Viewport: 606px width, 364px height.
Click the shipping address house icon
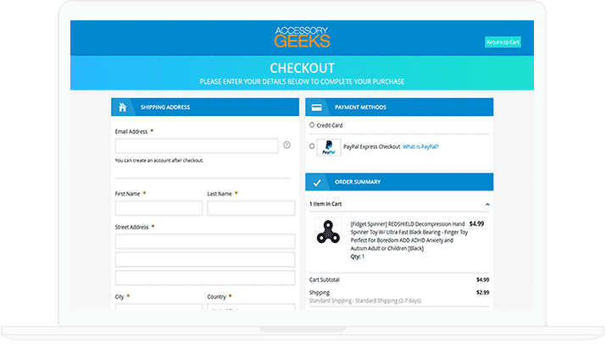point(123,108)
